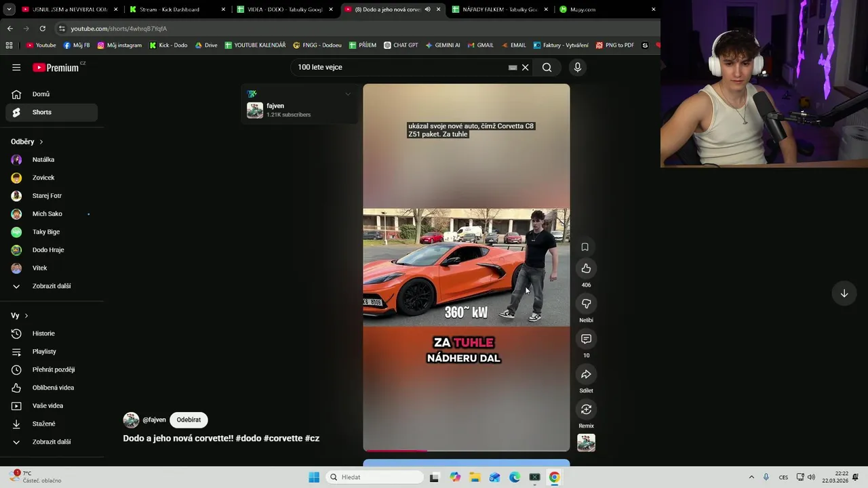Image resolution: width=868 pixels, height=488 pixels.
Task: Expand the Odběry section chevron
Action: [41, 142]
